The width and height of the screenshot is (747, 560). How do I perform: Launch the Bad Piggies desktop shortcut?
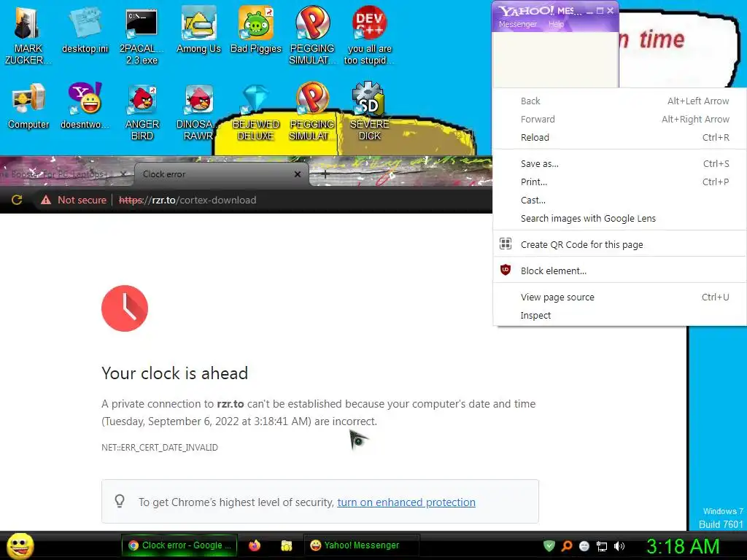click(x=256, y=29)
